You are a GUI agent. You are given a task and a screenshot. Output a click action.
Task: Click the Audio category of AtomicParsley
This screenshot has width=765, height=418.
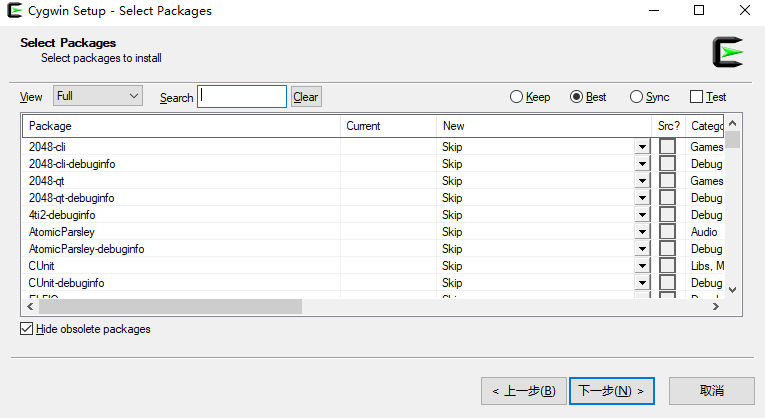704,232
